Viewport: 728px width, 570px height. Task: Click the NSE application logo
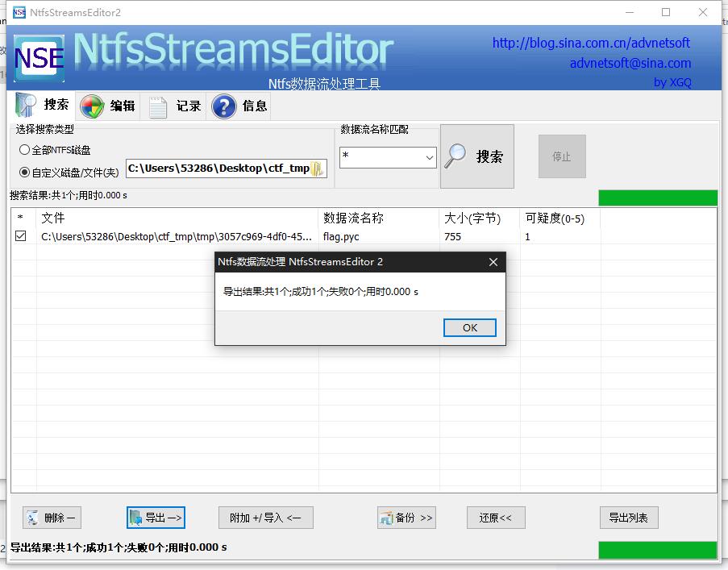point(39,59)
